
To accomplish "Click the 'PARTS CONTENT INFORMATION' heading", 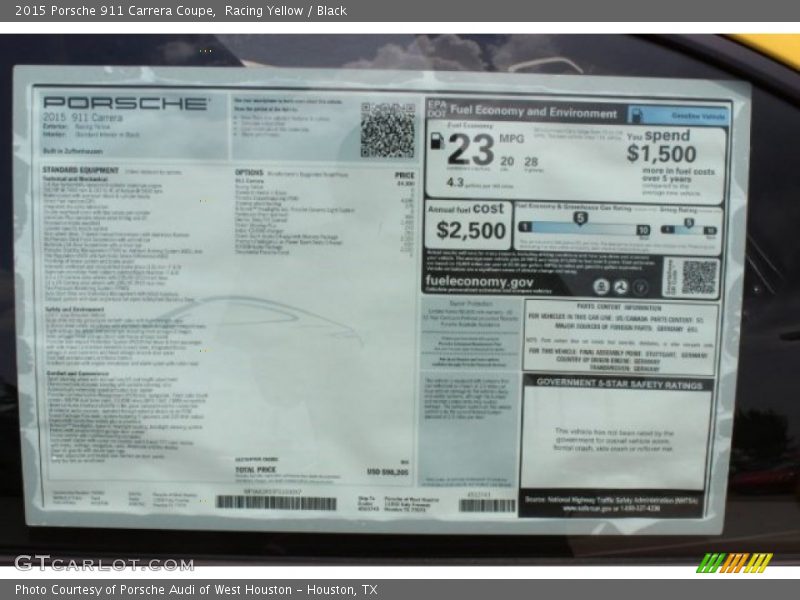I will (619, 308).
